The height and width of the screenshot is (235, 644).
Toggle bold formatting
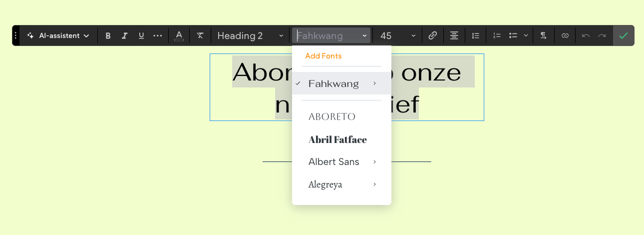(108, 35)
